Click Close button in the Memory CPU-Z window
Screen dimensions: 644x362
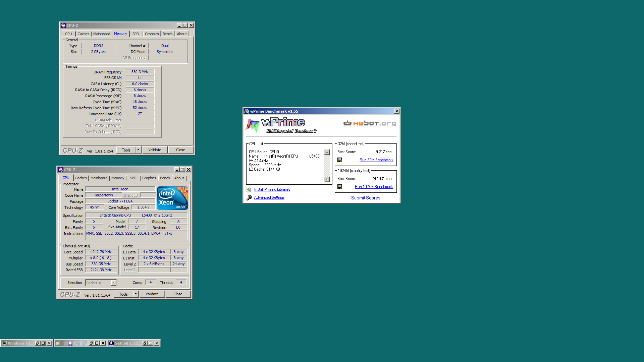coord(180,150)
